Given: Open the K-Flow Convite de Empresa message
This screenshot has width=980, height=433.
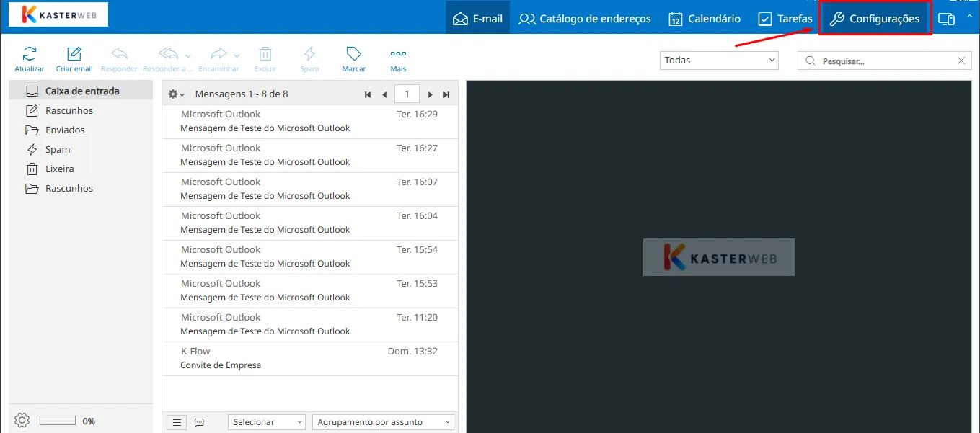Looking at the screenshot, I should pyautogui.click(x=310, y=359).
